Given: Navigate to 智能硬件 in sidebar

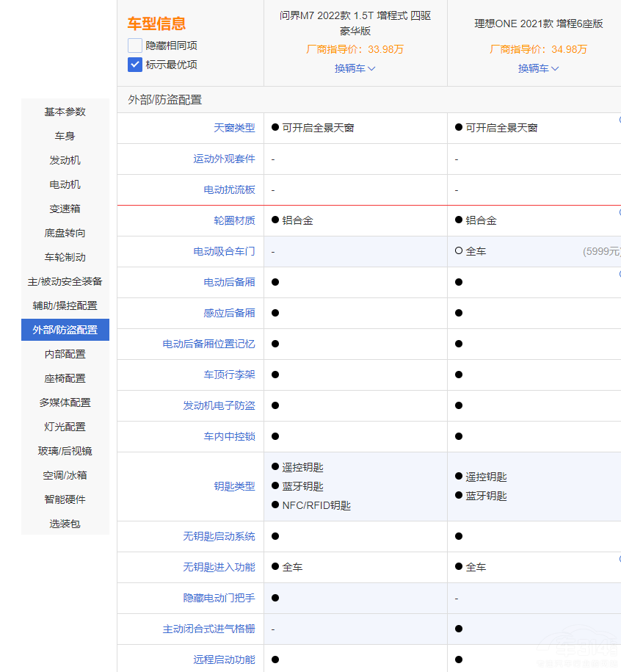Looking at the screenshot, I should [65, 499].
